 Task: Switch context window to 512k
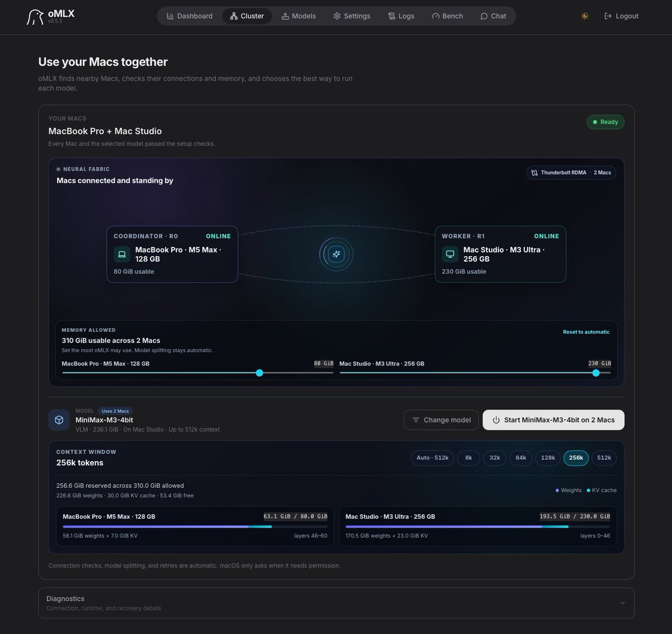pyautogui.click(x=604, y=458)
